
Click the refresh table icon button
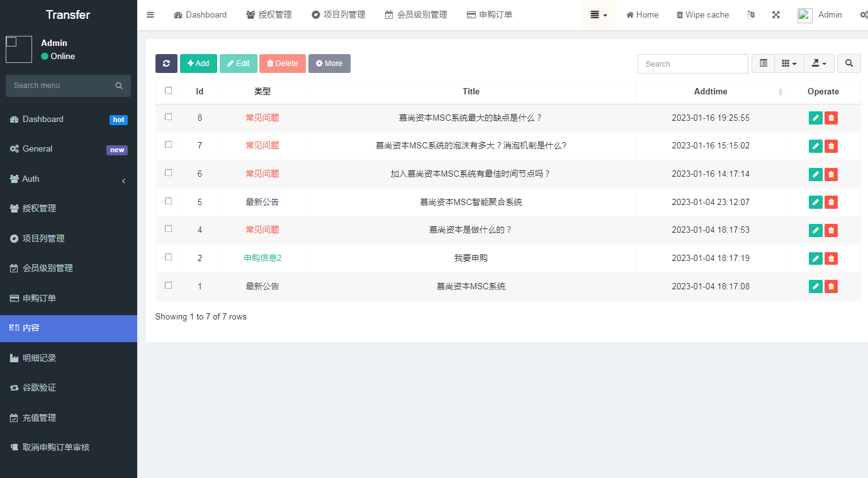[x=166, y=64]
